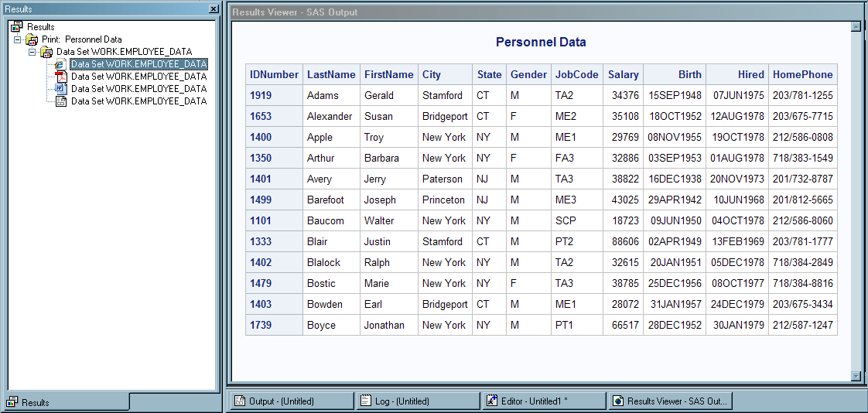The width and height of the screenshot is (868, 413).
Task: Click the State column header
Action: [490, 74]
